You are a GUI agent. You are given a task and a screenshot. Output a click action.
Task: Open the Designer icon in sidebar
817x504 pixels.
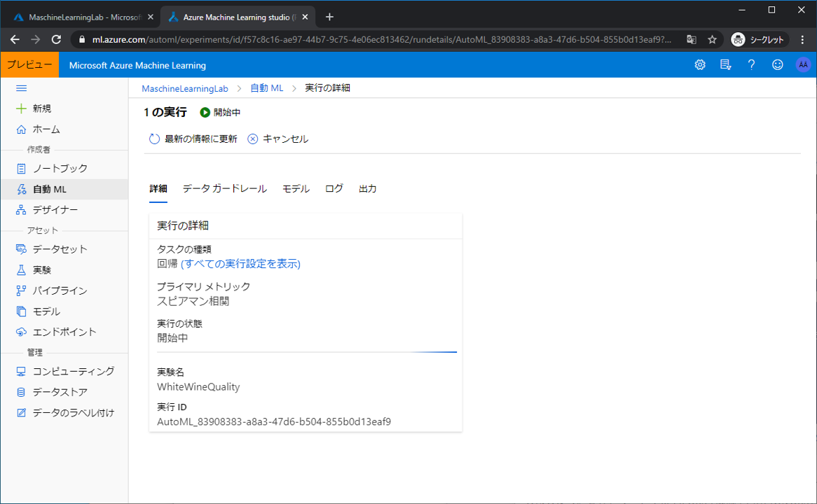pyautogui.click(x=21, y=210)
